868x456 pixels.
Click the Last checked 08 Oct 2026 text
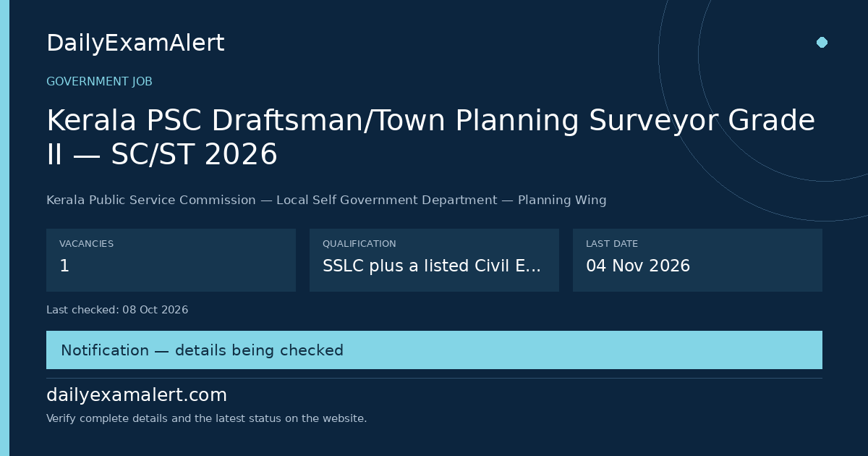coord(117,310)
